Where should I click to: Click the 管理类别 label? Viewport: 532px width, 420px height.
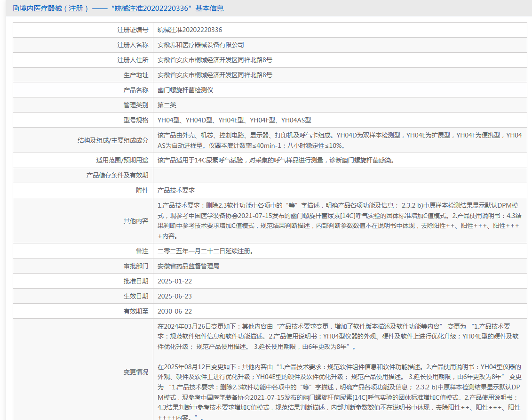click(136, 105)
